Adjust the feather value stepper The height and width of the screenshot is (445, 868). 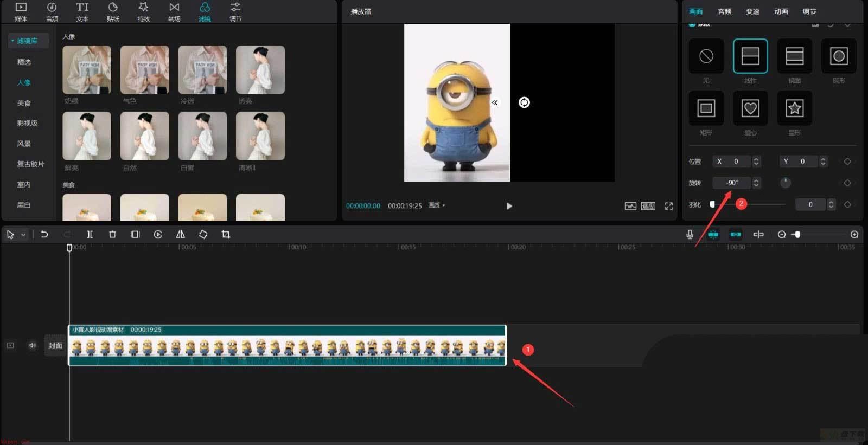pos(831,204)
